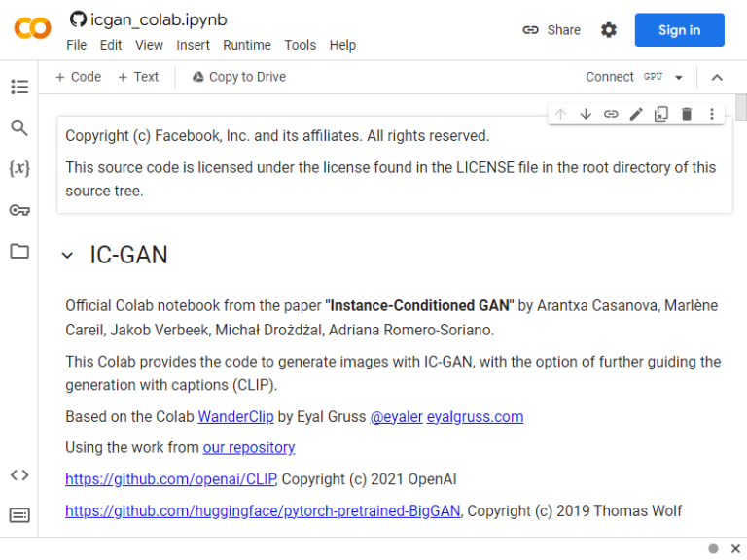Click the vertical scrollbar thumb
This screenshot has width=747, height=560.
coord(741,108)
